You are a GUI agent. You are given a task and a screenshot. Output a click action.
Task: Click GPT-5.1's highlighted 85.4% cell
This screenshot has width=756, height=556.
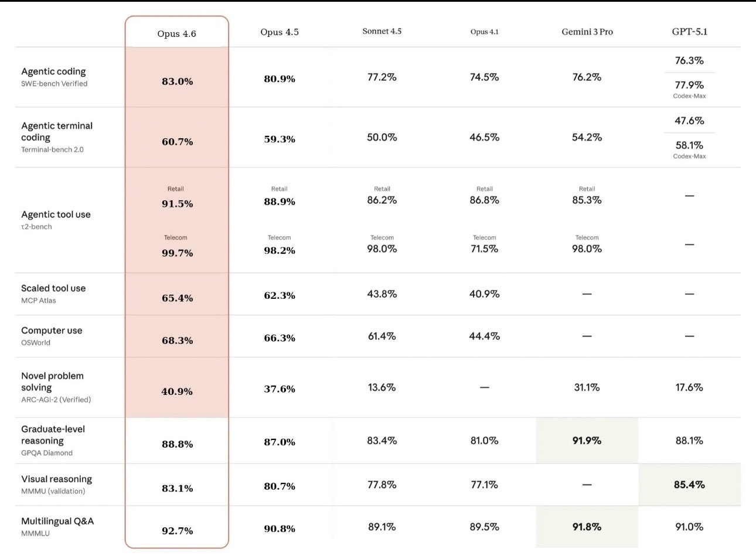(689, 485)
